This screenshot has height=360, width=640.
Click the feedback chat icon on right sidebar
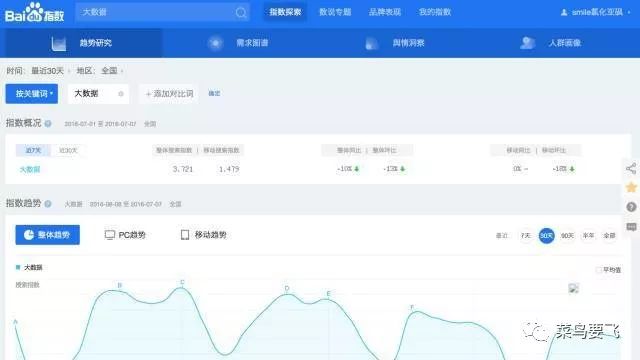click(631, 227)
